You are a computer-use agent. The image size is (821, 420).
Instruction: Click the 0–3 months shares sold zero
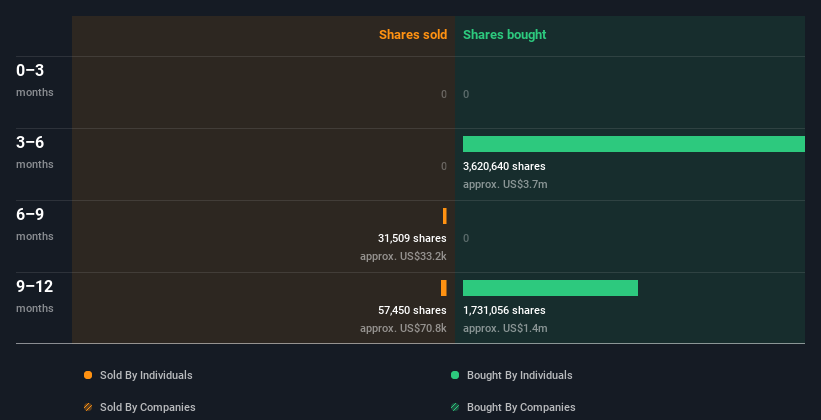tap(444, 94)
